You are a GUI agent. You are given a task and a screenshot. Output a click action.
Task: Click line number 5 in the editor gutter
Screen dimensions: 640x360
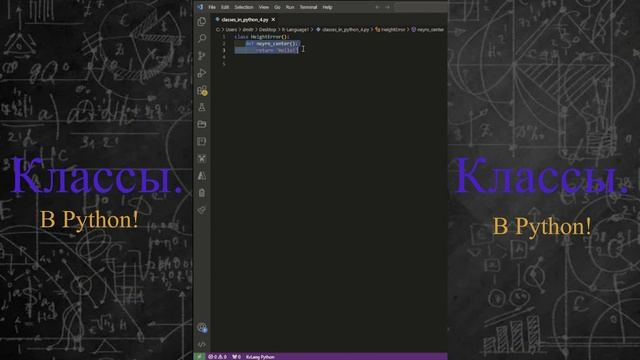coord(224,64)
